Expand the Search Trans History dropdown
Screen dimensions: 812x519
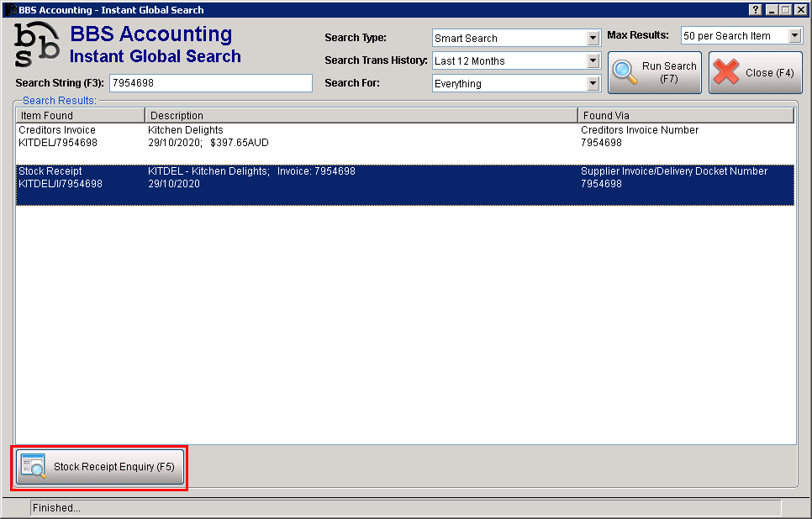(593, 60)
